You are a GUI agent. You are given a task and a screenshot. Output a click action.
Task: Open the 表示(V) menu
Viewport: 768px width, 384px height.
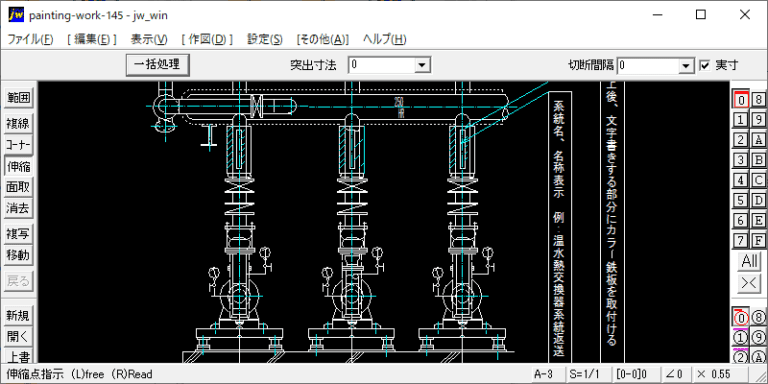149,40
